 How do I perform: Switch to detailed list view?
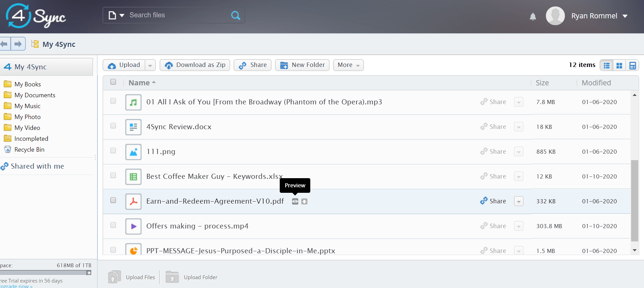606,65
